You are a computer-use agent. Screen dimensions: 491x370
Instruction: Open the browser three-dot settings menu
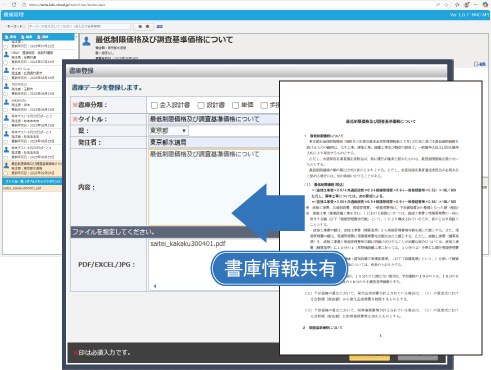[476, 5]
